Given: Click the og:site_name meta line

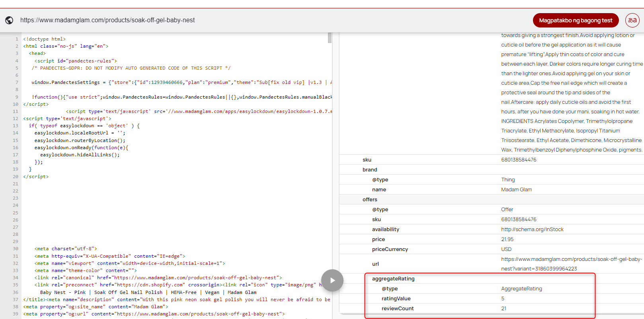Looking at the screenshot, I should click(96, 307).
